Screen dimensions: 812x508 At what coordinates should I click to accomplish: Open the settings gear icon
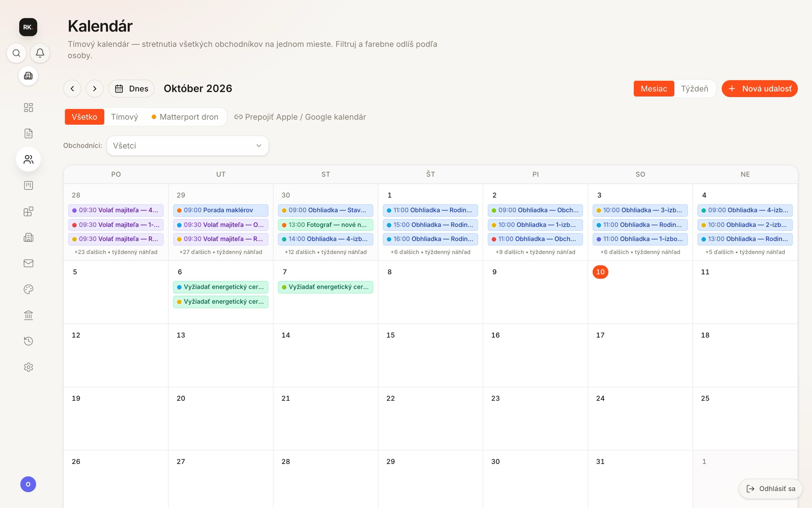[x=28, y=367]
